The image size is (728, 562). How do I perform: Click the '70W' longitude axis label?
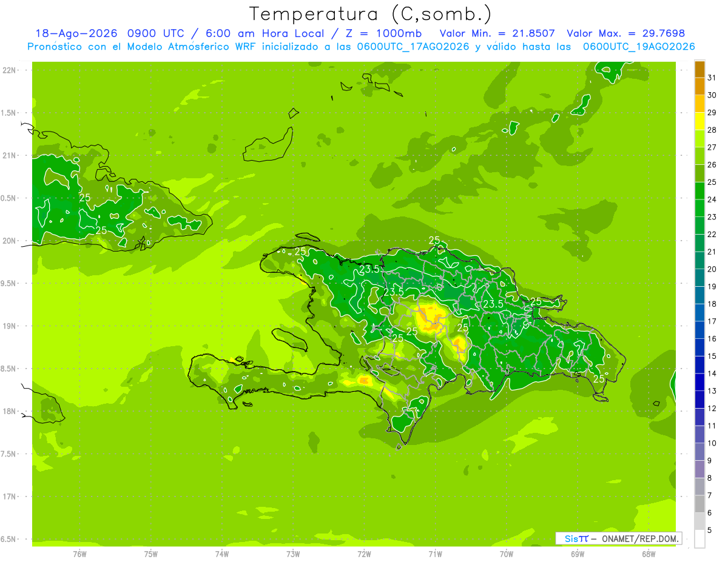507,554
